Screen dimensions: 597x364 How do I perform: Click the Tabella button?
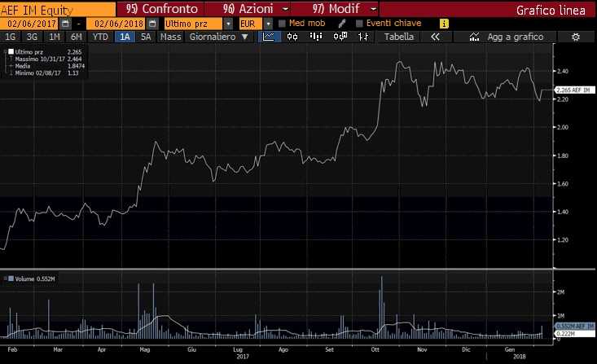tap(398, 37)
